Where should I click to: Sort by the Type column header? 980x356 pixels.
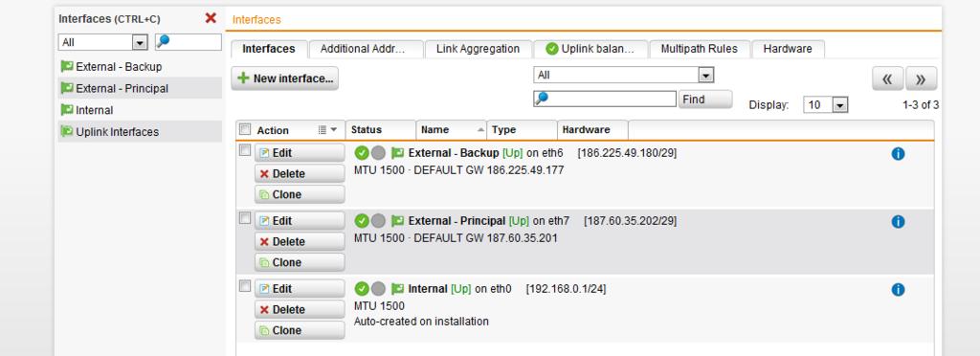[x=522, y=130]
